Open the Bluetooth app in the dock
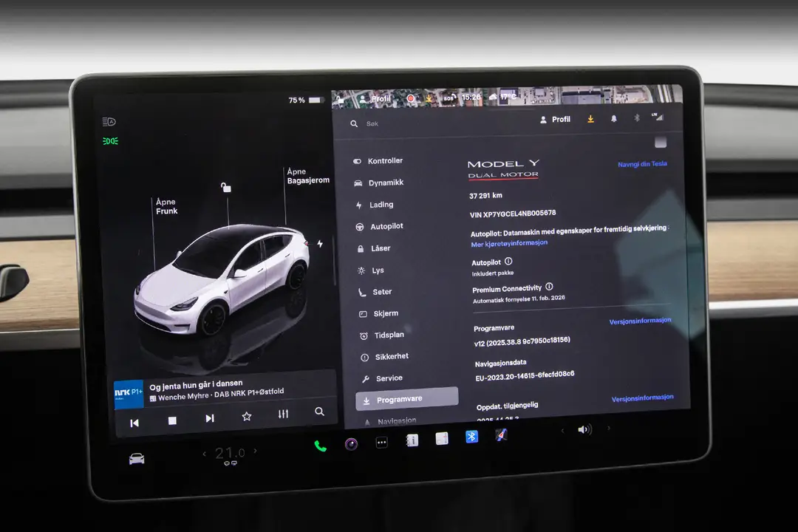 pyautogui.click(x=471, y=436)
